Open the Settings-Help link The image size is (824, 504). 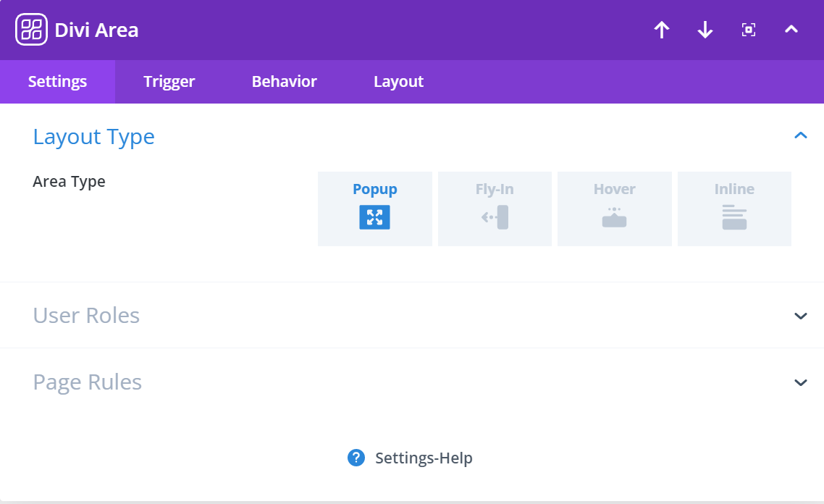424,458
